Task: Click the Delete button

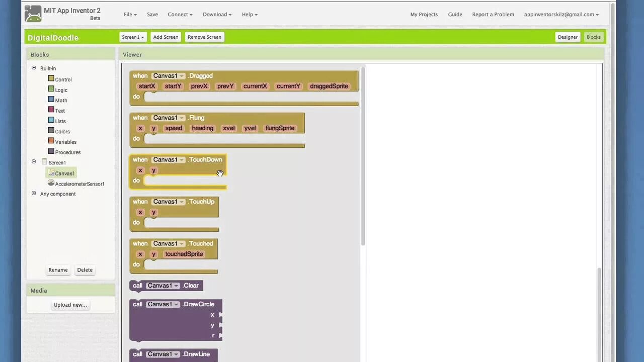Action: (85, 270)
